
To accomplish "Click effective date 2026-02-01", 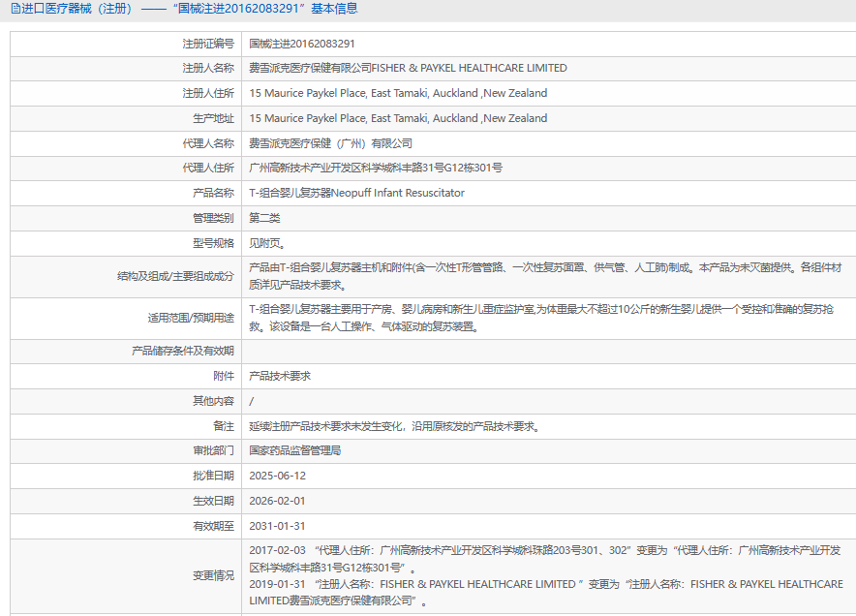I will click(277, 502).
